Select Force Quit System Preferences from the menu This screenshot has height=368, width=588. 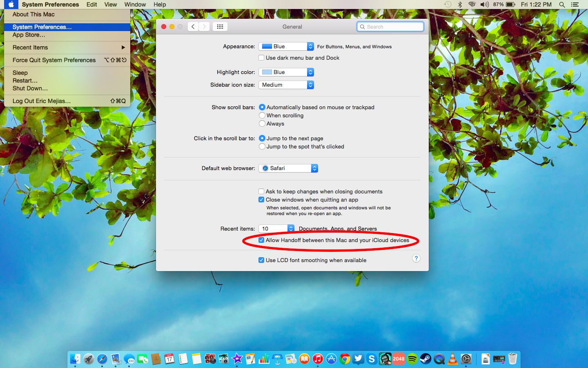[53, 60]
